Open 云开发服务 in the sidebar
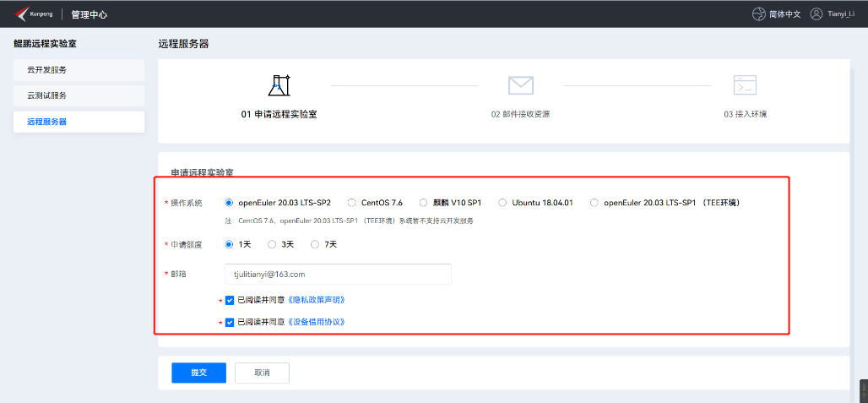Image resolution: width=868 pixels, height=403 pixels. tap(79, 70)
